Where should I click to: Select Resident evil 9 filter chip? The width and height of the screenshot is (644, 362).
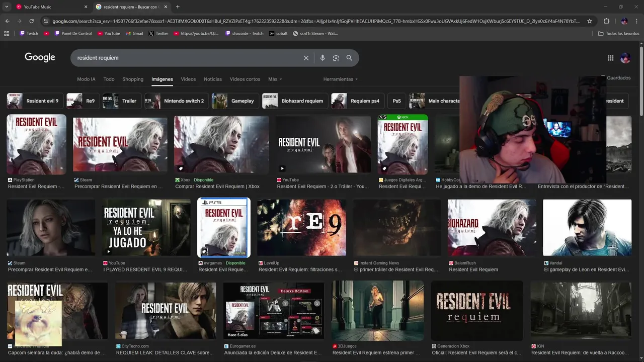tap(35, 101)
